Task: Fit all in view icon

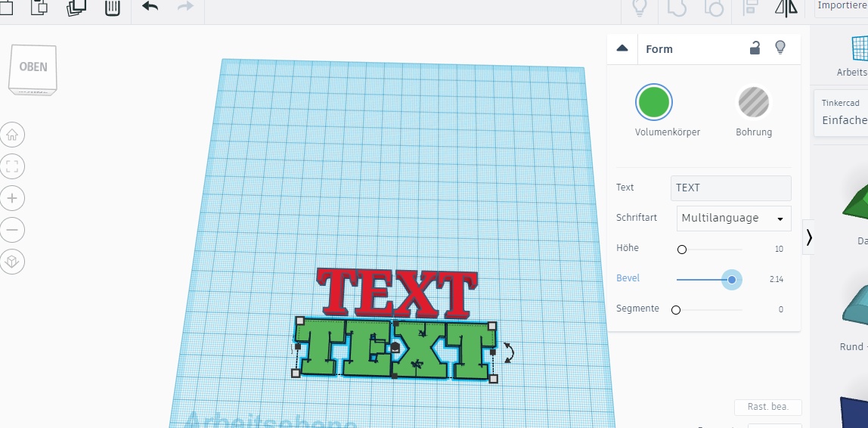Action: click(x=12, y=166)
